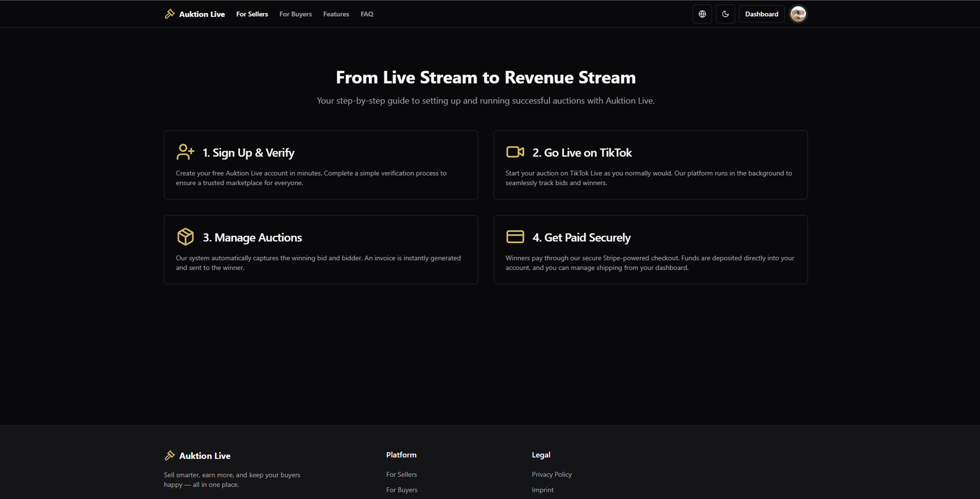Click the Imprint footer link
This screenshot has height=499, width=980.
pyautogui.click(x=543, y=490)
